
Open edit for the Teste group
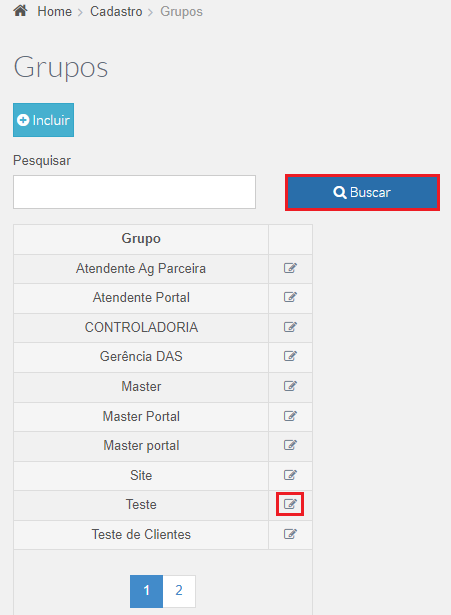pyautogui.click(x=290, y=504)
